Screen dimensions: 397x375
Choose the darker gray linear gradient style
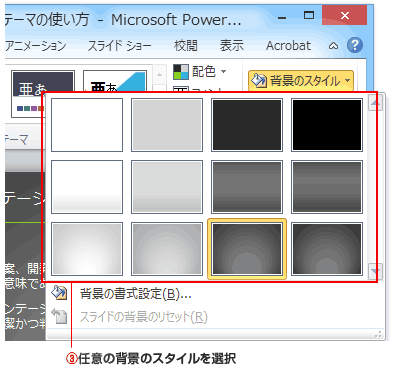[327, 187]
